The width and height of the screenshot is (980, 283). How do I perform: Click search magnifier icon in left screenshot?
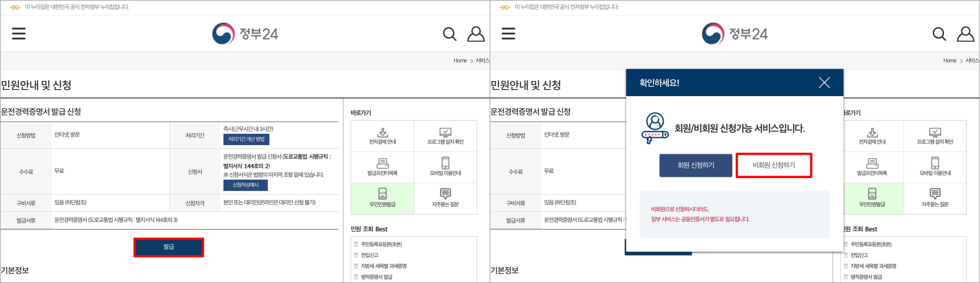pyautogui.click(x=450, y=34)
